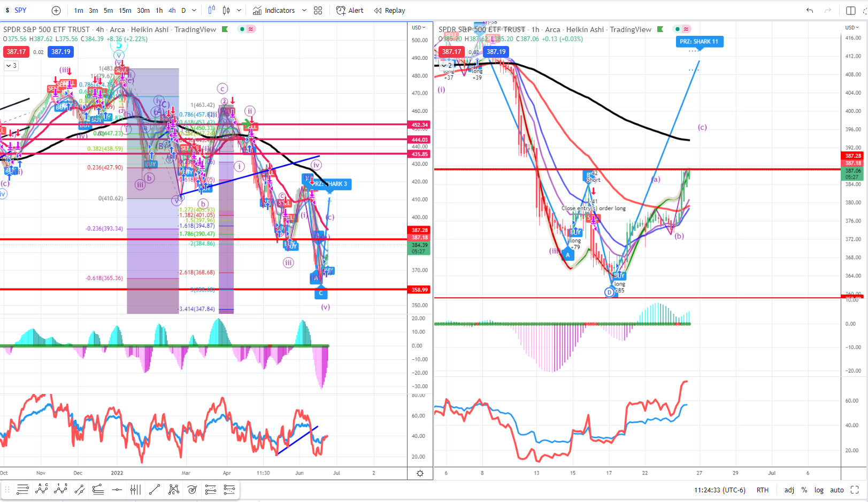
Task: Click the green flag icon on the 1h chart title
Action: point(660,29)
